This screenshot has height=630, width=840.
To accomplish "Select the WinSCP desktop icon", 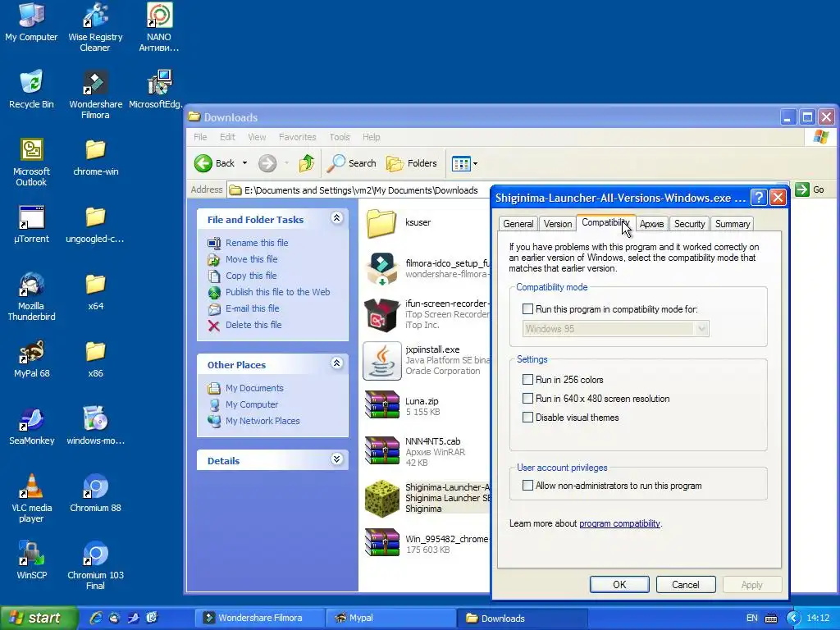I will [x=31, y=561].
